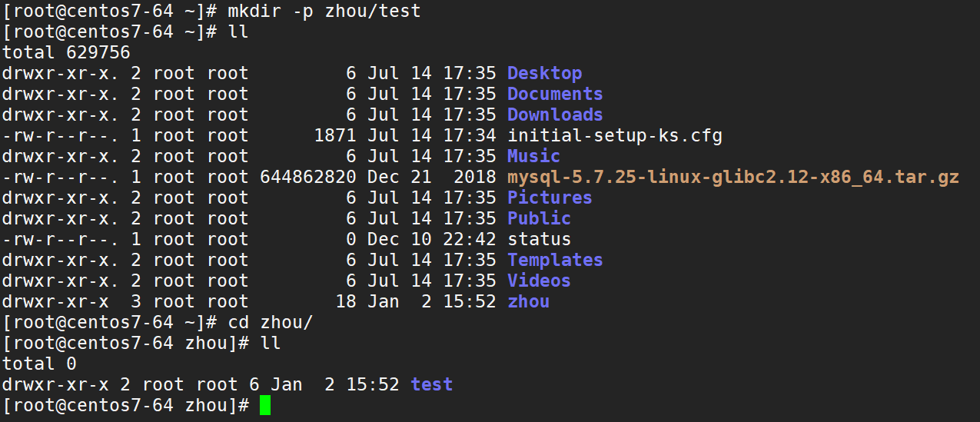Click the Documents directory entry
The height and width of the screenshot is (422, 980).
pos(554,95)
